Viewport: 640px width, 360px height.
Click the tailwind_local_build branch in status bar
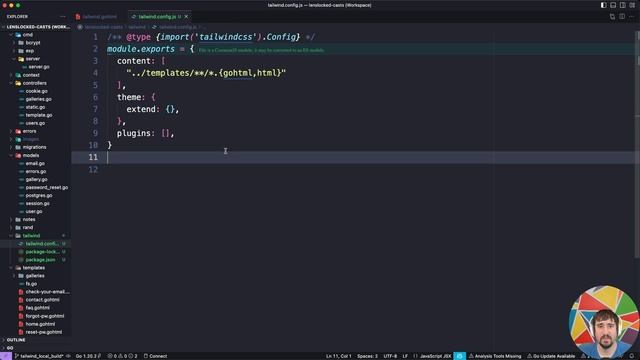39,356
